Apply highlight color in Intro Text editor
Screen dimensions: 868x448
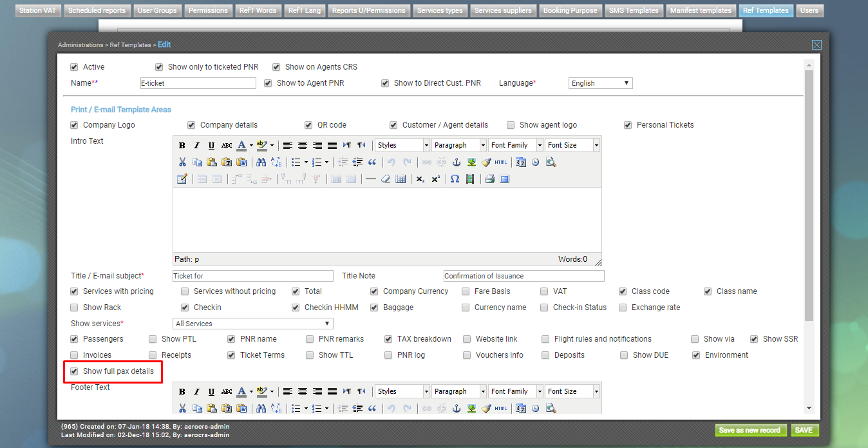tap(261, 145)
